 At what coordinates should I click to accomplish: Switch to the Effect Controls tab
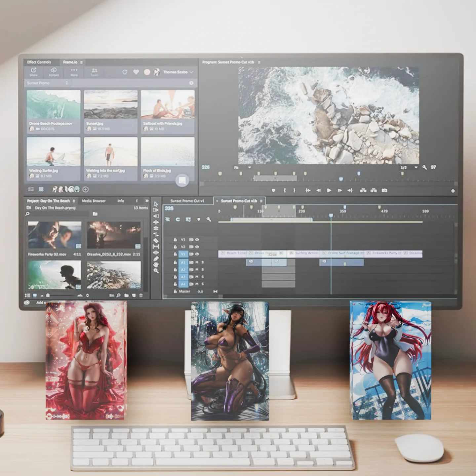[39, 62]
